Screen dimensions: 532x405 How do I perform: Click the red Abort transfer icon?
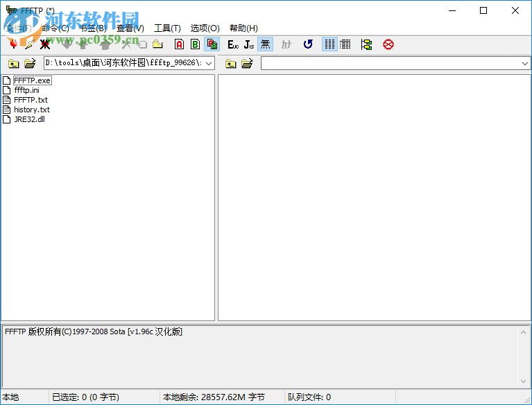tap(388, 44)
